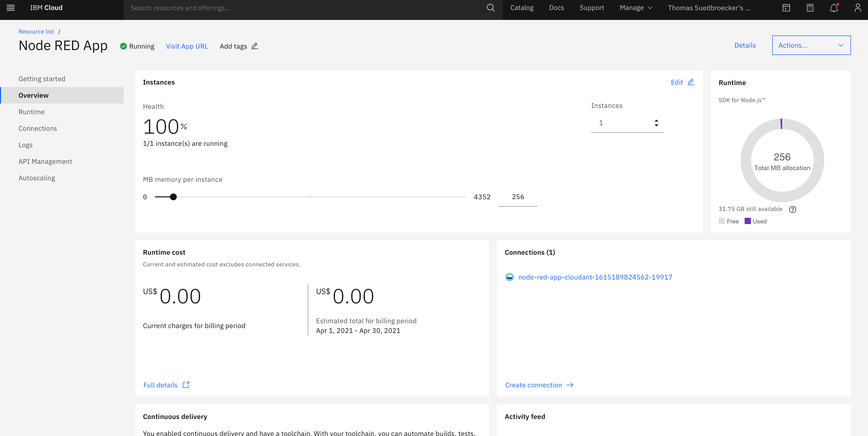Click the Add tags pencil icon
The width and height of the screenshot is (868, 436).
pos(255,46)
